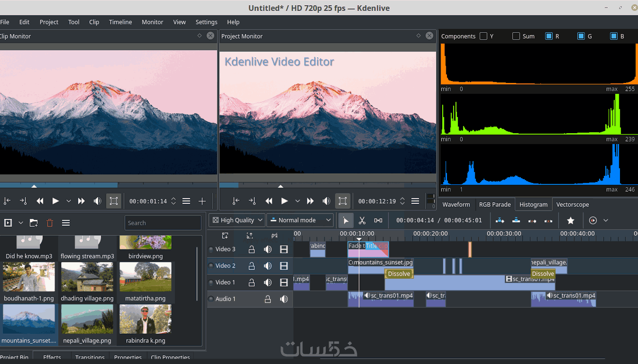The width and height of the screenshot is (638, 364).
Task: Switch to the Waveform tab
Action: [x=456, y=205]
